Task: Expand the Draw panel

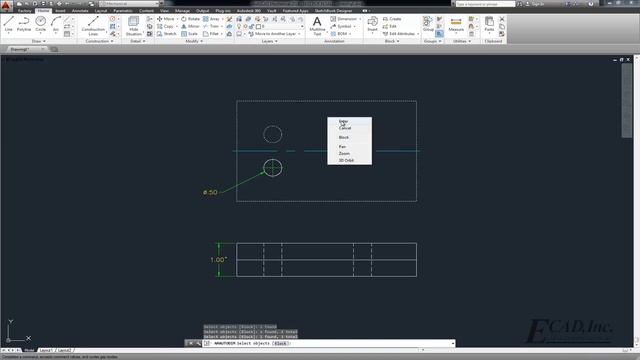Action: [38, 41]
